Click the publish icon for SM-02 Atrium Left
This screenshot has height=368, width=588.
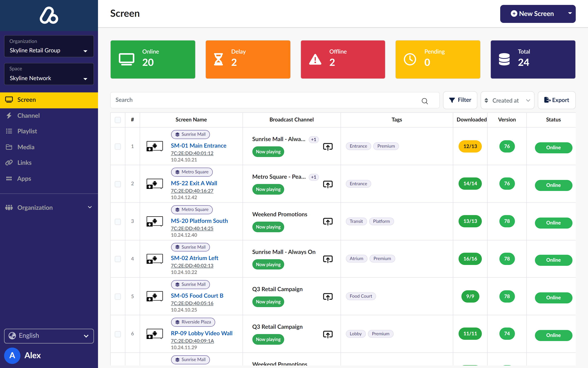[x=327, y=259]
